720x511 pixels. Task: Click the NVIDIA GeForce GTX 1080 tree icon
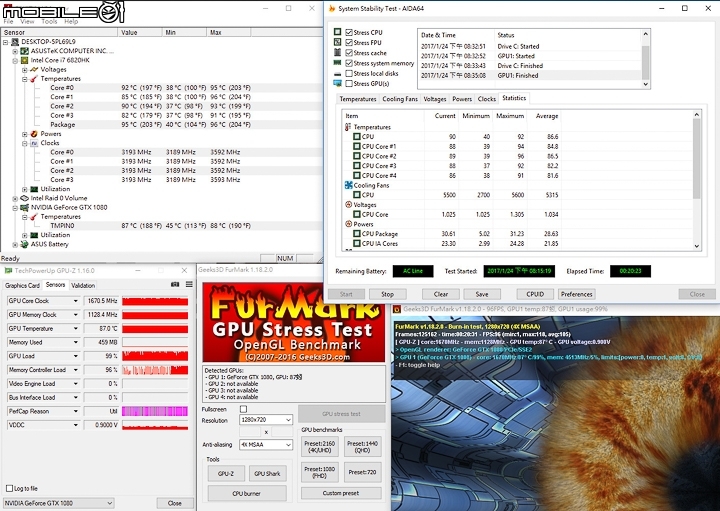tap(25, 208)
